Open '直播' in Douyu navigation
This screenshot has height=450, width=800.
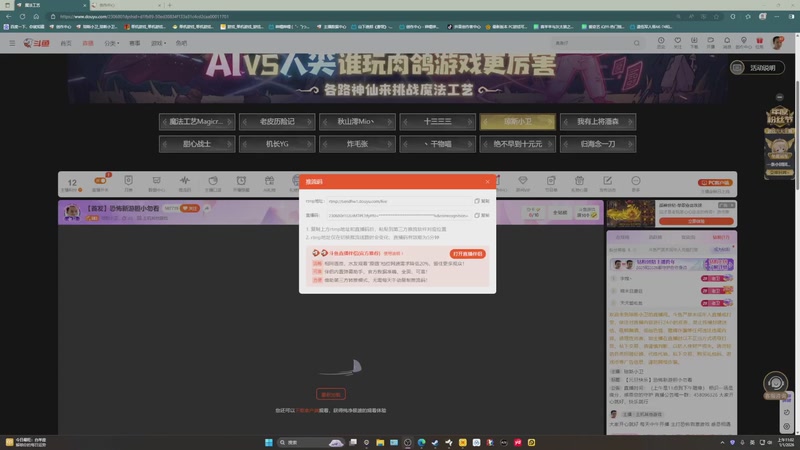pos(88,43)
